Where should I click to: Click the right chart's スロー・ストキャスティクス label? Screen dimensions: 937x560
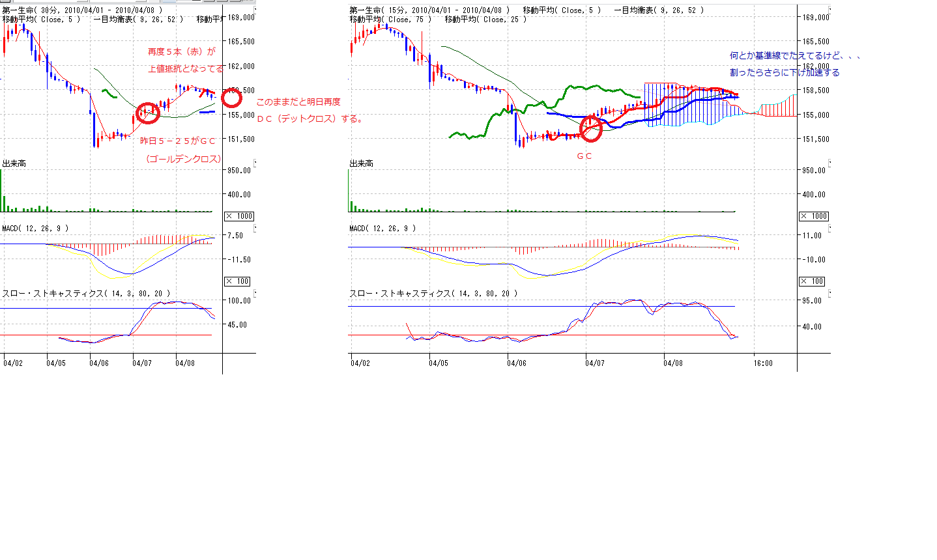point(433,294)
